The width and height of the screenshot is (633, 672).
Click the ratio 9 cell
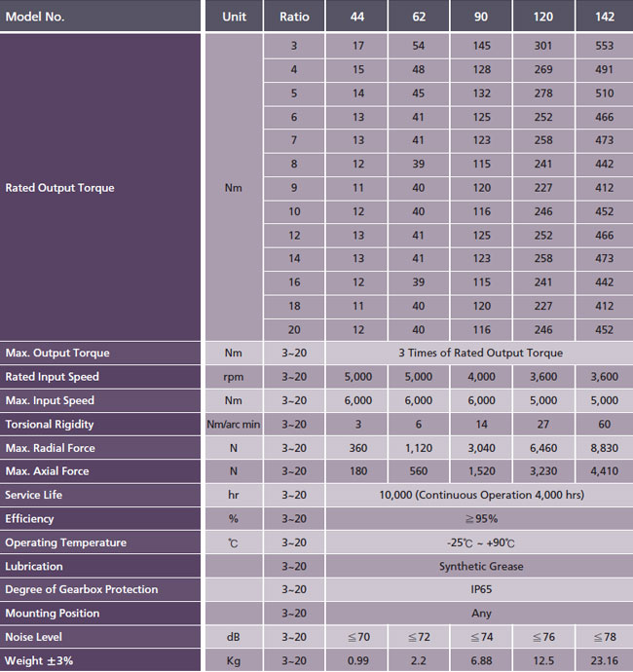(294, 188)
